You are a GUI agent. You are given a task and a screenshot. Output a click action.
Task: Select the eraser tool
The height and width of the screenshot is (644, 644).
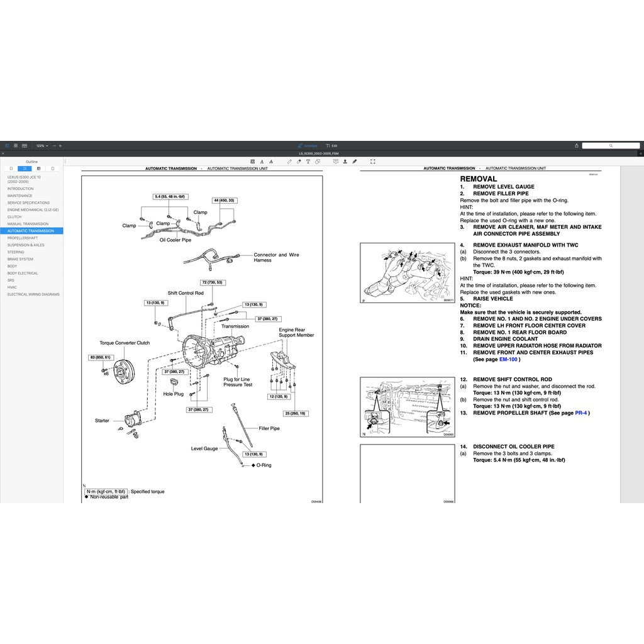point(299,162)
